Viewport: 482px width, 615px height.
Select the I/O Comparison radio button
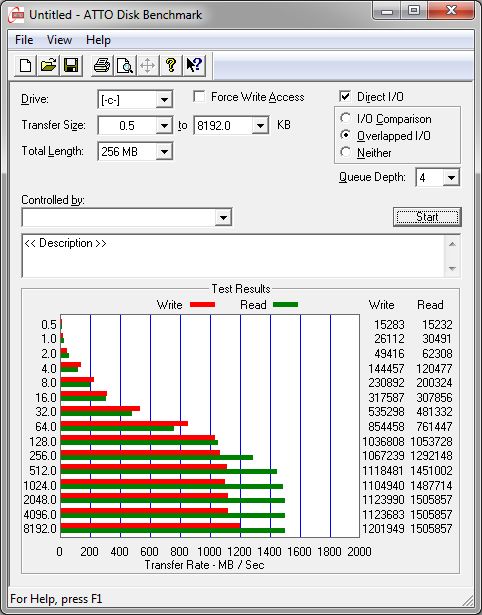346,118
